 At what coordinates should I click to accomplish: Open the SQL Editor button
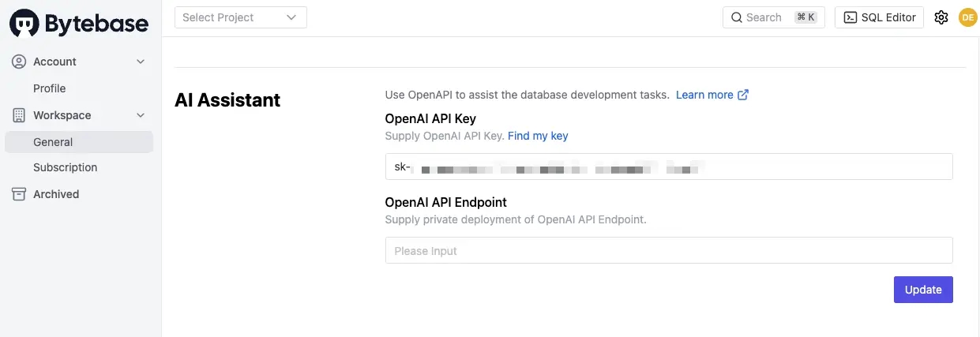pos(879,17)
